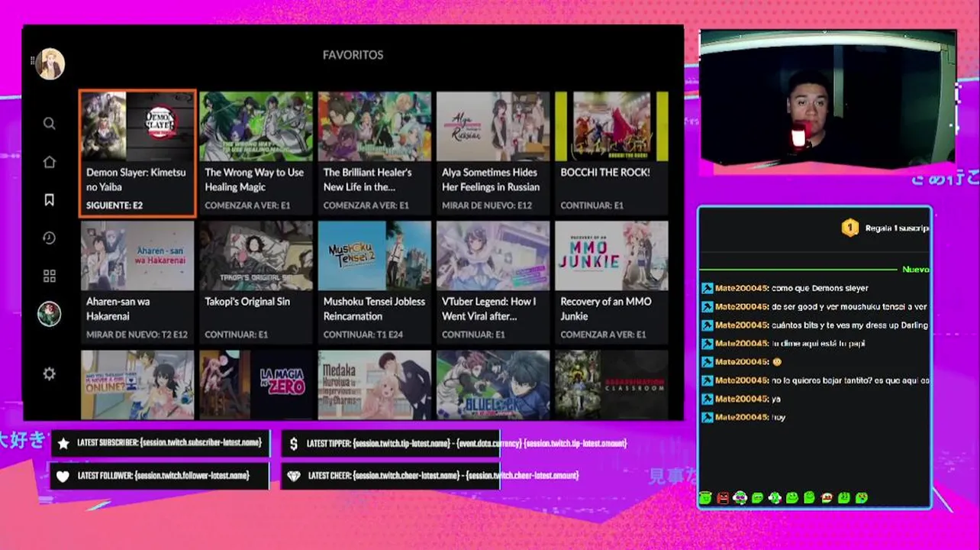Viewport: 980px width, 550px height.
Task: Click the Latest Subscriber overlay label
Action: click(169, 443)
